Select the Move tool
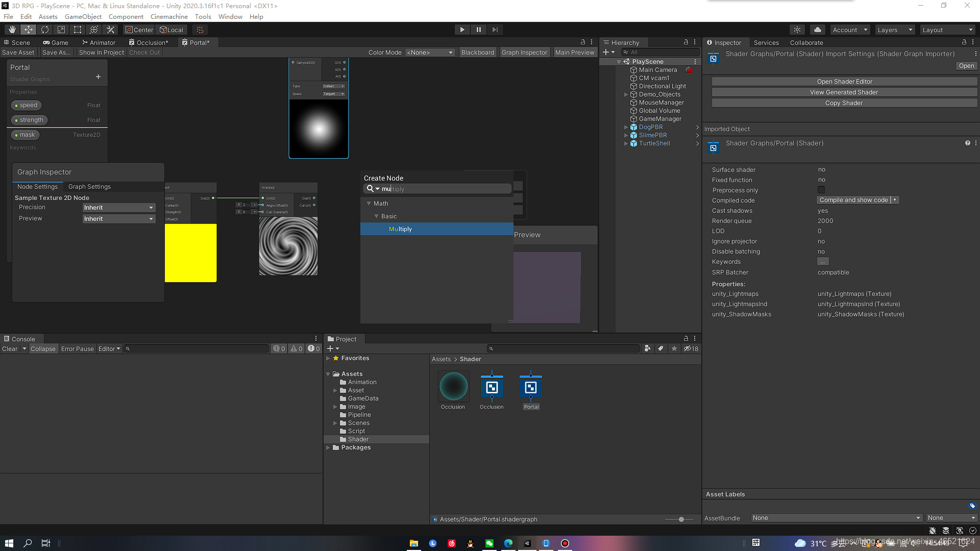 (x=29, y=30)
